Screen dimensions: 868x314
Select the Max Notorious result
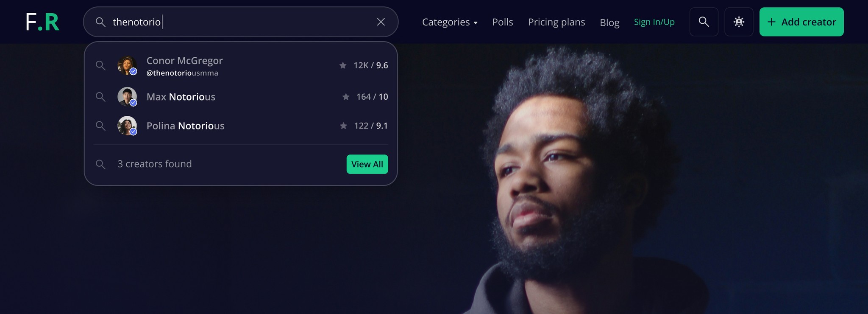click(241, 97)
